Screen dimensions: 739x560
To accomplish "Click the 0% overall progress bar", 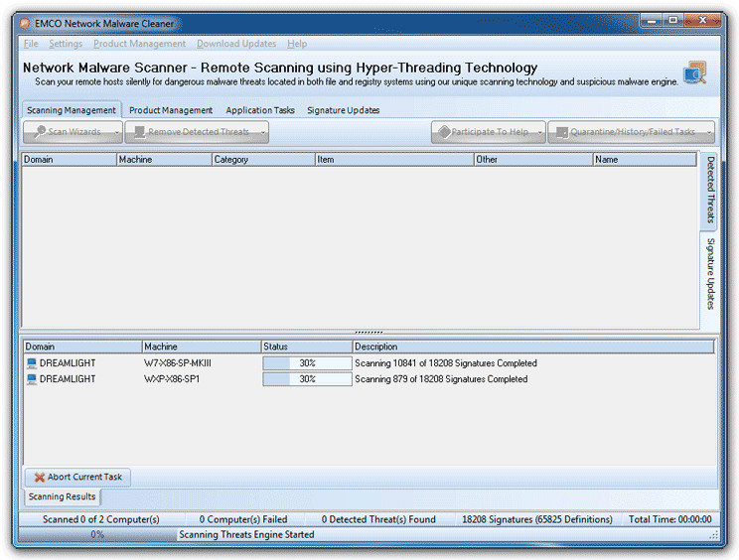I will [97, 534].
